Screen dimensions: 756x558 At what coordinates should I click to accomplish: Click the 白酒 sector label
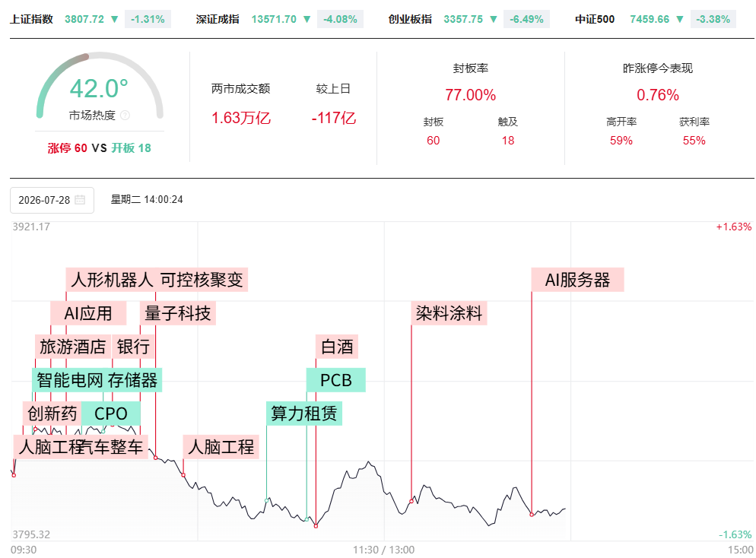point(337,347)
